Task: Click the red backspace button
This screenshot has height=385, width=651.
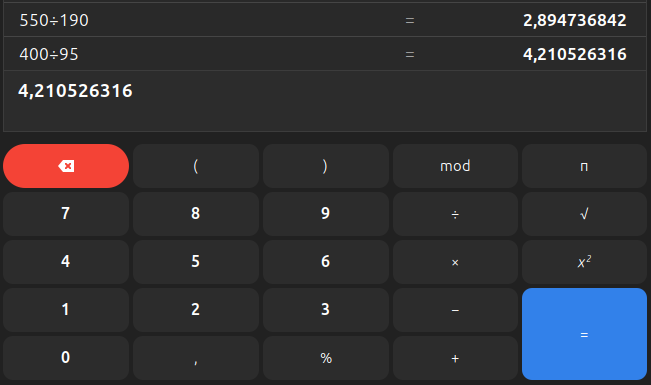Action: click(66, 166)
